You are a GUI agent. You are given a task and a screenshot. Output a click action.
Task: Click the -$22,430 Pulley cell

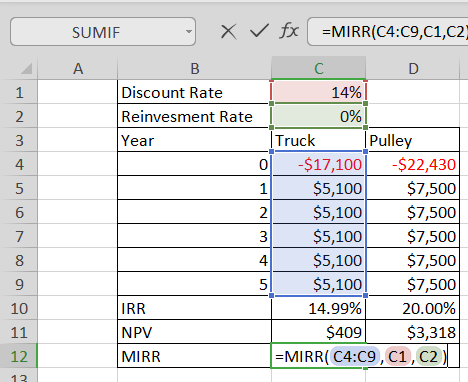tap(413, 164)
